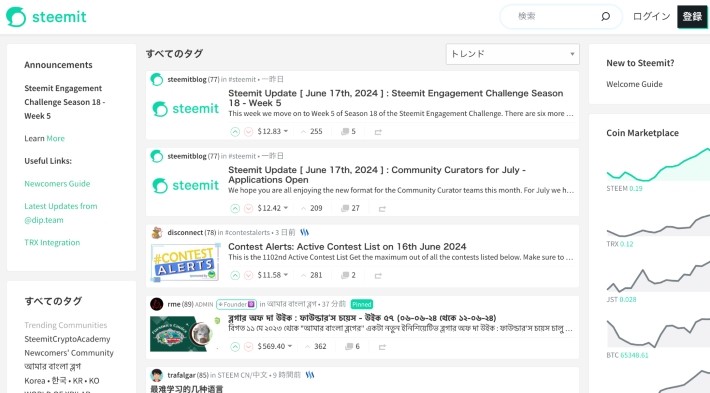Click the search magnifier icon
The height and width of the screenshot is (393, 710).
tap(605, 16)
